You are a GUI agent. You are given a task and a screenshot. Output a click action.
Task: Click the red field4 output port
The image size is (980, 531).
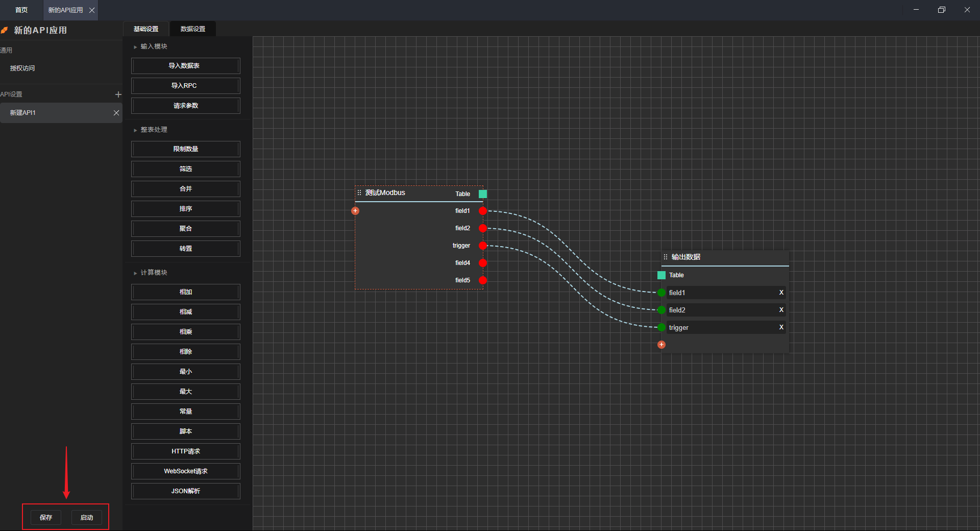tap(483, 263)
